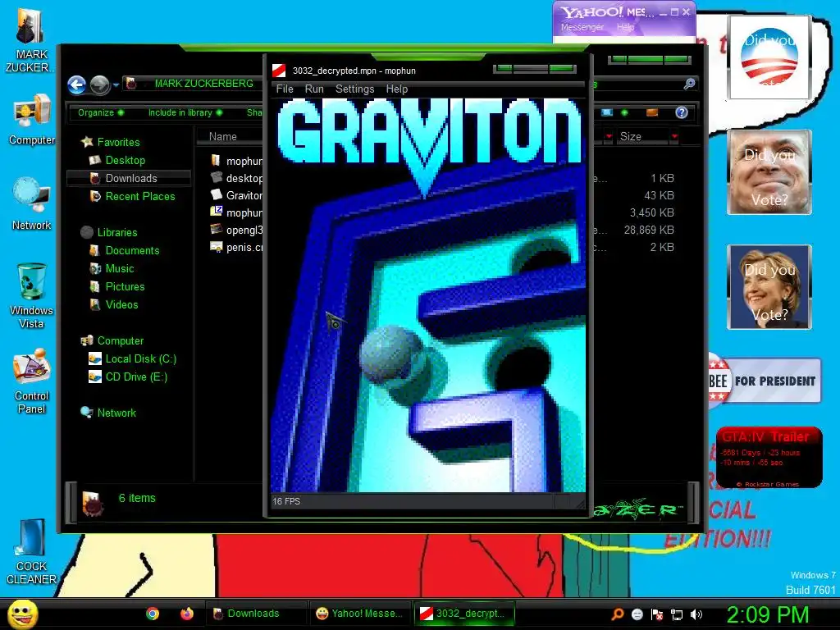
Task: Select Favorites in the navigation pane
Action: (118, 142)
